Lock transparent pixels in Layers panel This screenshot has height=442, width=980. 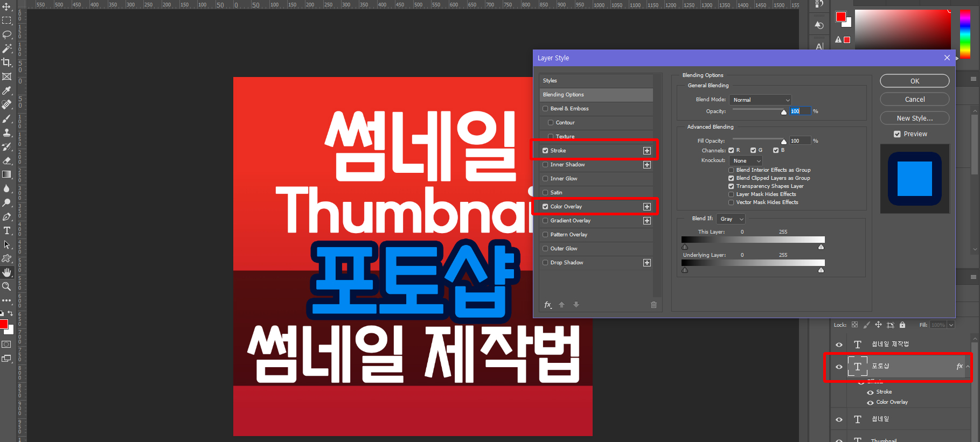coord(854,325)
